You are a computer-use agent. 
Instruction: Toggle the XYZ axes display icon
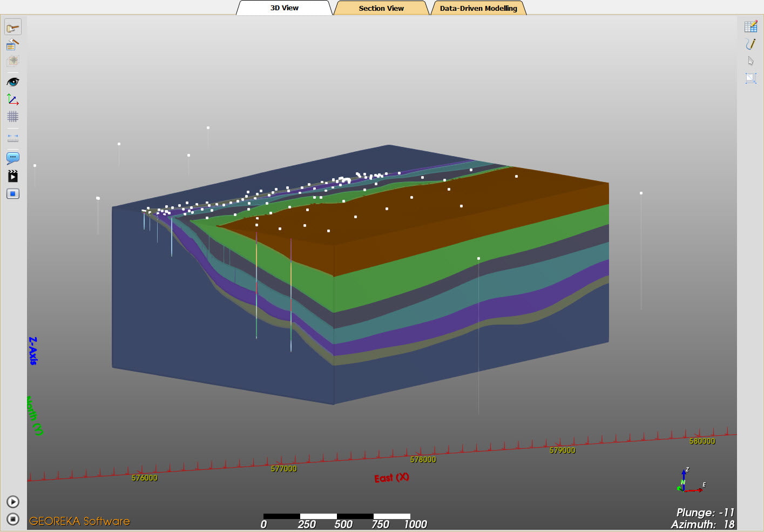[12, 99]
